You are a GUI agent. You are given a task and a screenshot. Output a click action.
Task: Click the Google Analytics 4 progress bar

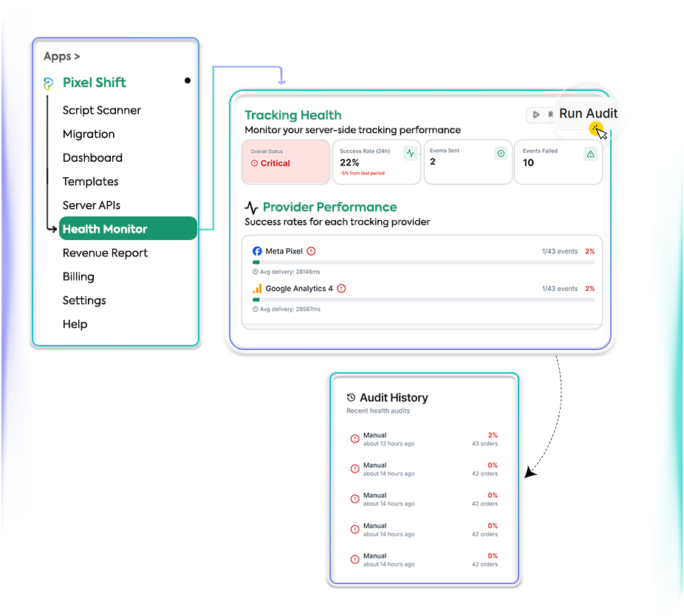pyautogui.click(x=423, y=300)
